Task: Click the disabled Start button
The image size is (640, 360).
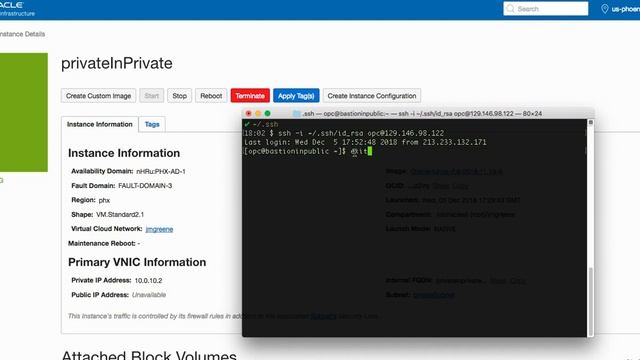Action: (x=151, y=96)
